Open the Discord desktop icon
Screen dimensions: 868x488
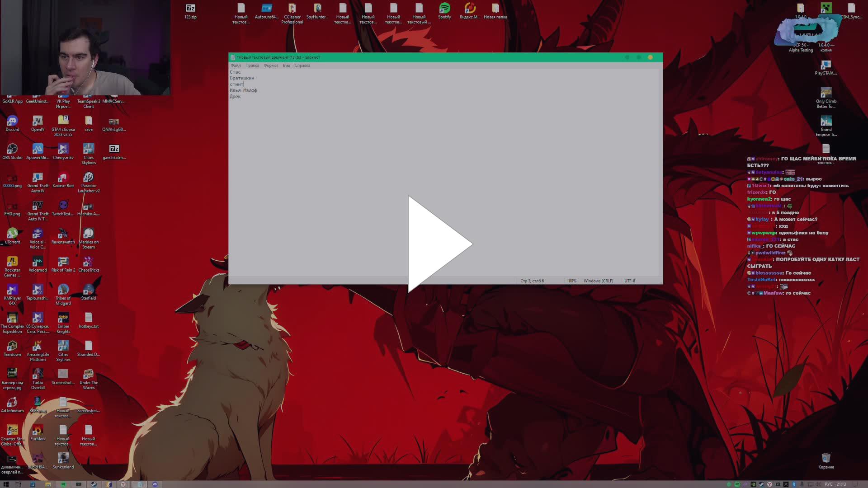12,121
